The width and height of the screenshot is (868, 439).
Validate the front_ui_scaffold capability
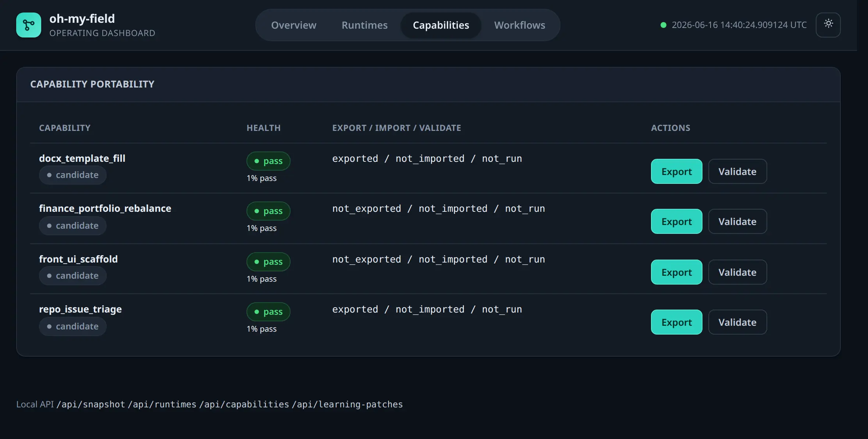point(737,272)
